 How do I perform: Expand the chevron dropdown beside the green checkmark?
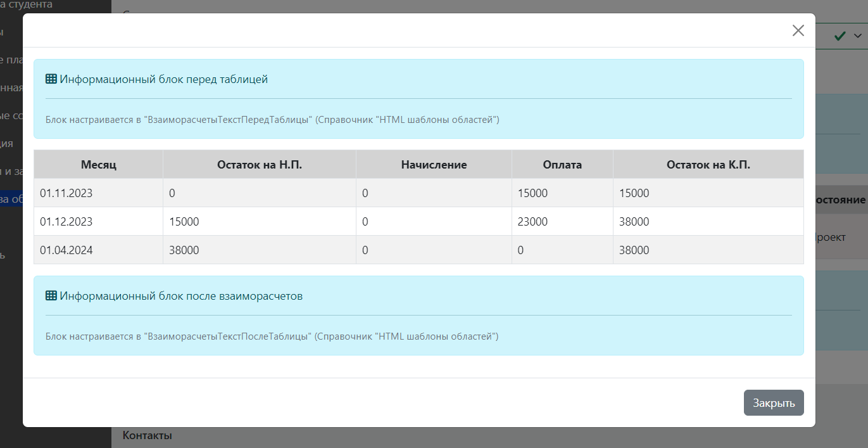pyautogui.click(x=858, y=36)
